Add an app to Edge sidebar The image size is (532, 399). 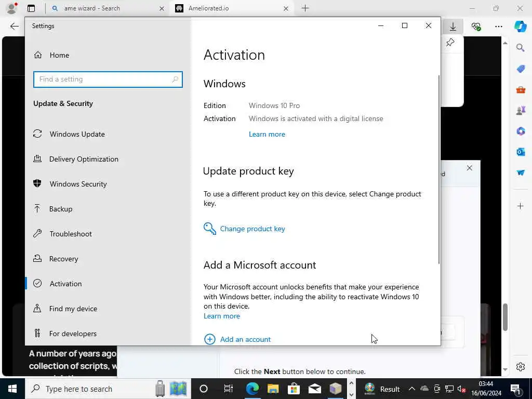click(521, 206)
